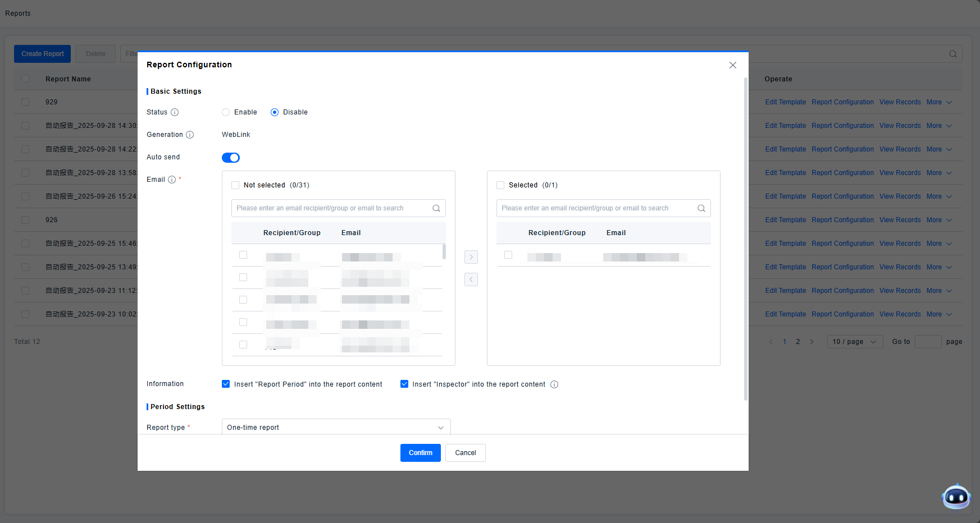Open the Report type dropdown

(336, 428)
